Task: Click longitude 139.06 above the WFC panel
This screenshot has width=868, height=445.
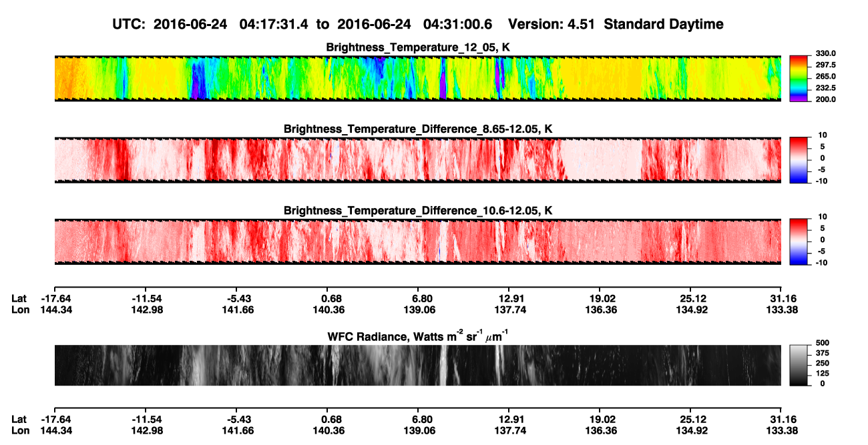Action: (x=420, y=310)
